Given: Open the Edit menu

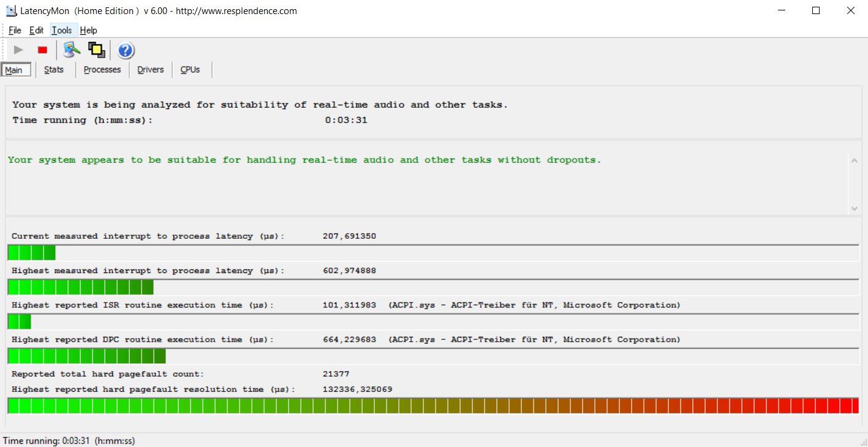Looking at the screenshot, I should pos(36,30).
